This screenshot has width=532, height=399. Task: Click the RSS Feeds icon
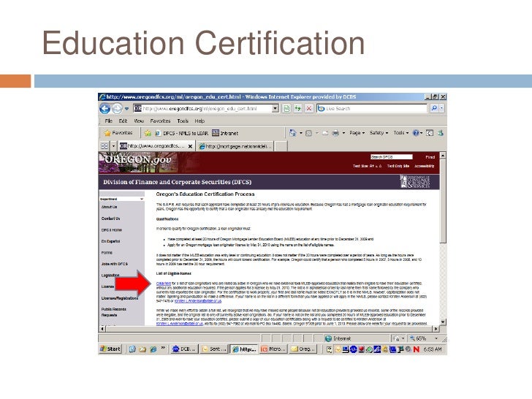pyautogui.click(x=308, y=133)
